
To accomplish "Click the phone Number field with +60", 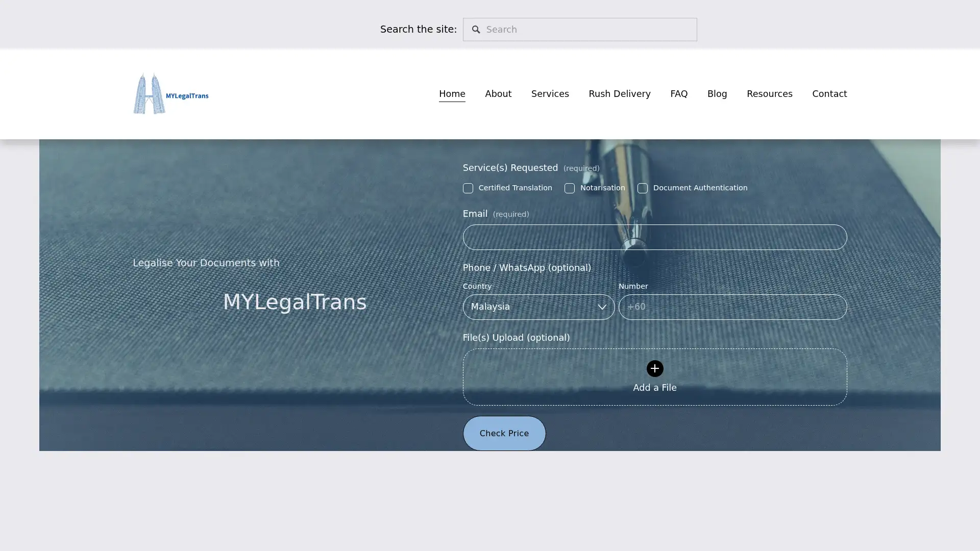I will (732, 307).
